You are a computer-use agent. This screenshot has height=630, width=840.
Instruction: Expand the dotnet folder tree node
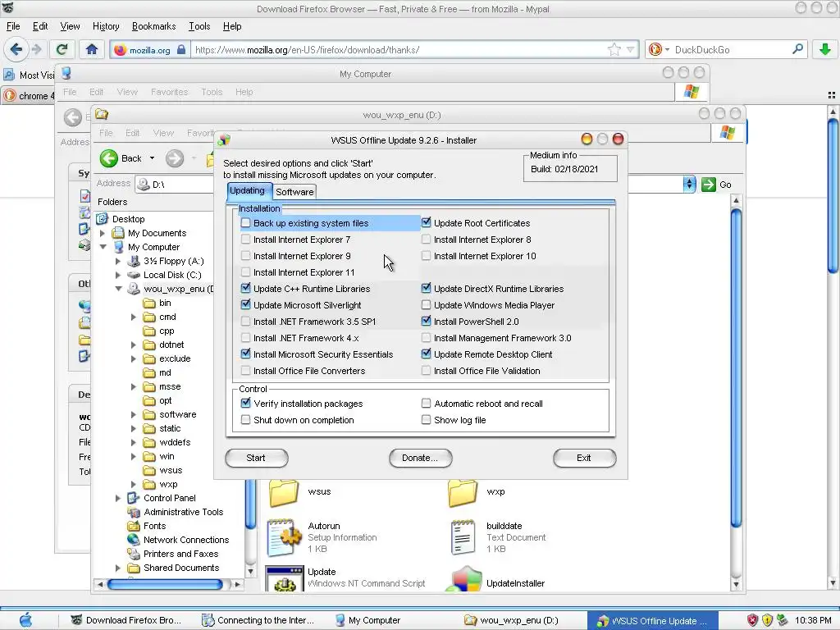pos(134,345)
